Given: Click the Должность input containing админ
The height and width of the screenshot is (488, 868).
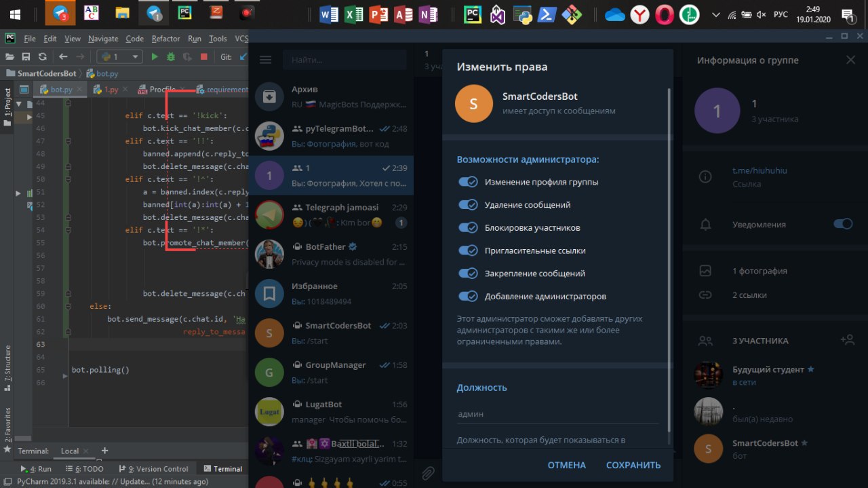Looking at the screenshot, I should tap(557, 413).
